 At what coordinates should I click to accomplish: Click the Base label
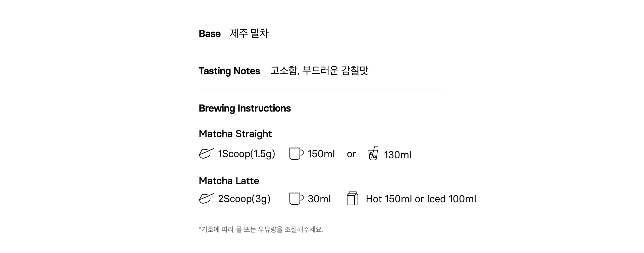point(210,34)
